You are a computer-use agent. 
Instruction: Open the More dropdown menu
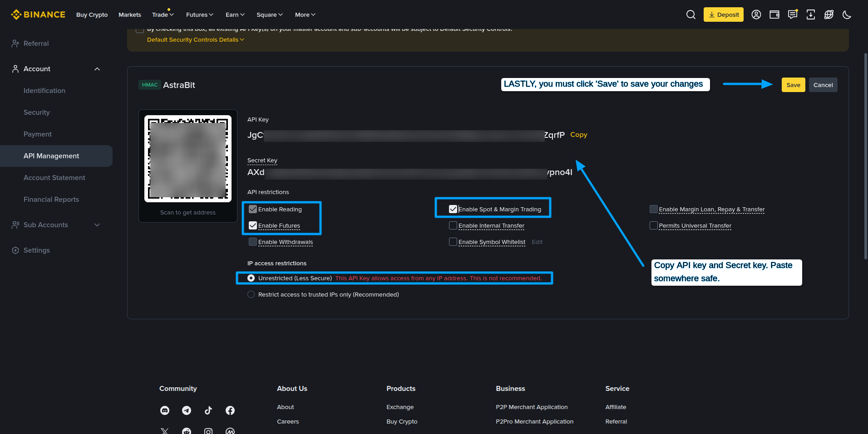tap(305, 15)
